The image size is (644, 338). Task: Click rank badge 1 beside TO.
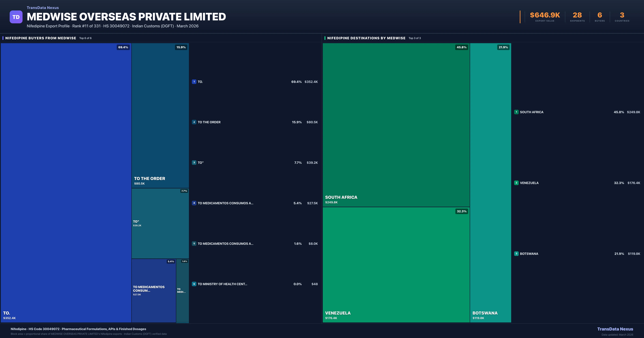194,82
